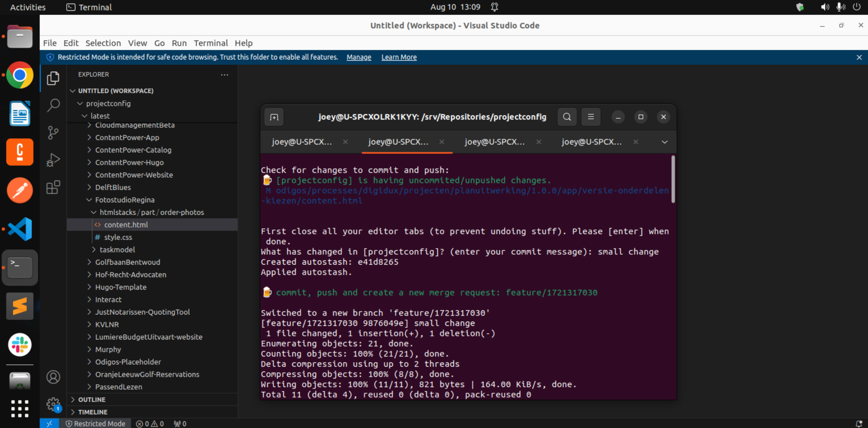This screenshot has width=868, height=428.
Task: Open LibreOffice Writer from the dock
Action: (20, 113)
